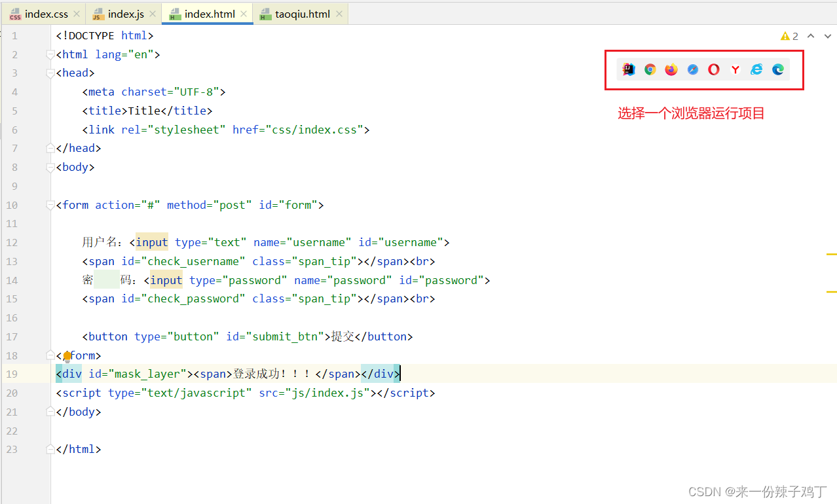Run the project in Chrome browser
This screenshot has height=504, width=837.
650,69
